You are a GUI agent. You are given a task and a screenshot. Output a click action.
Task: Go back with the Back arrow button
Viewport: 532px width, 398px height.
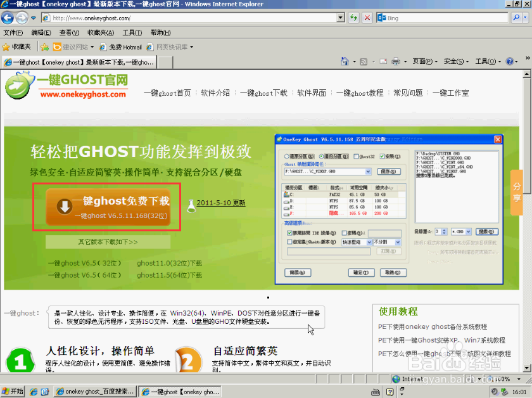pyautogui.click(x=8, y=18)
